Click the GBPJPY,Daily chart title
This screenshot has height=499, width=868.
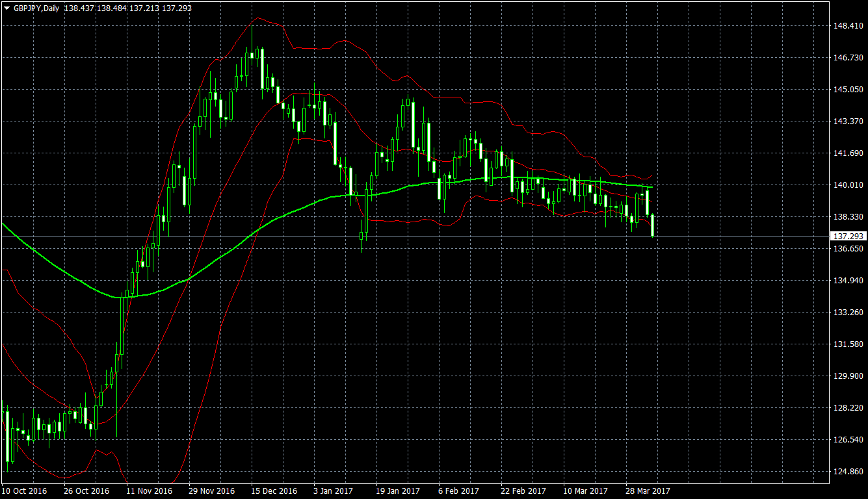pyautogui.click(x=36, y=8)
